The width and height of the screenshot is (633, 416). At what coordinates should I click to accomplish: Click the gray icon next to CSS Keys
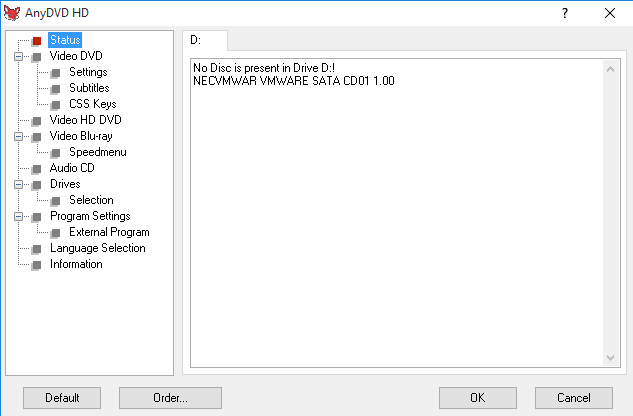(56, 105)
